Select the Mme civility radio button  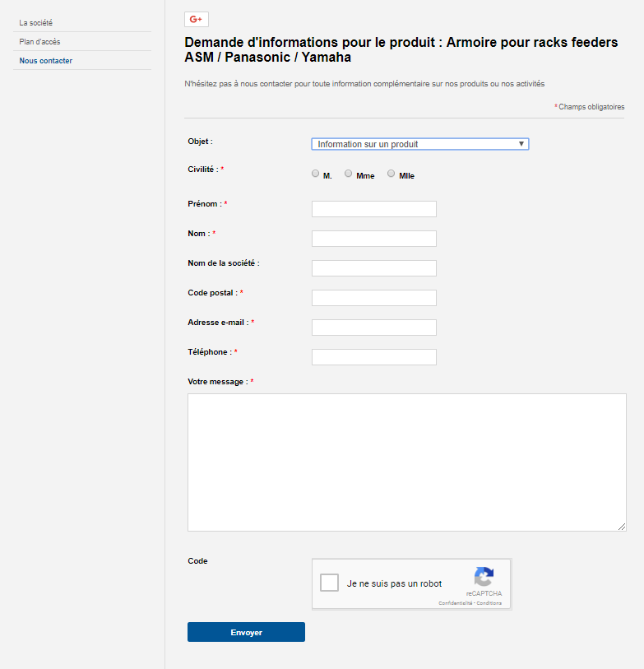[349, 174]
